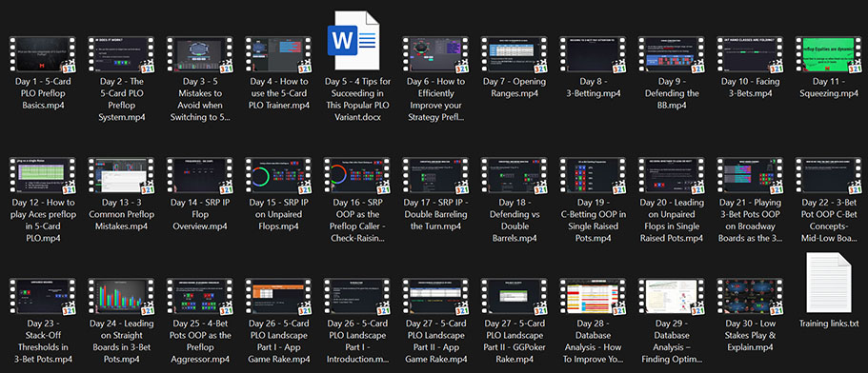The height and width of the screenshot is (373, 868).
Task: Click the Day 29 - Database Analysis video thumbnail
Action: (x=672, y=297)
